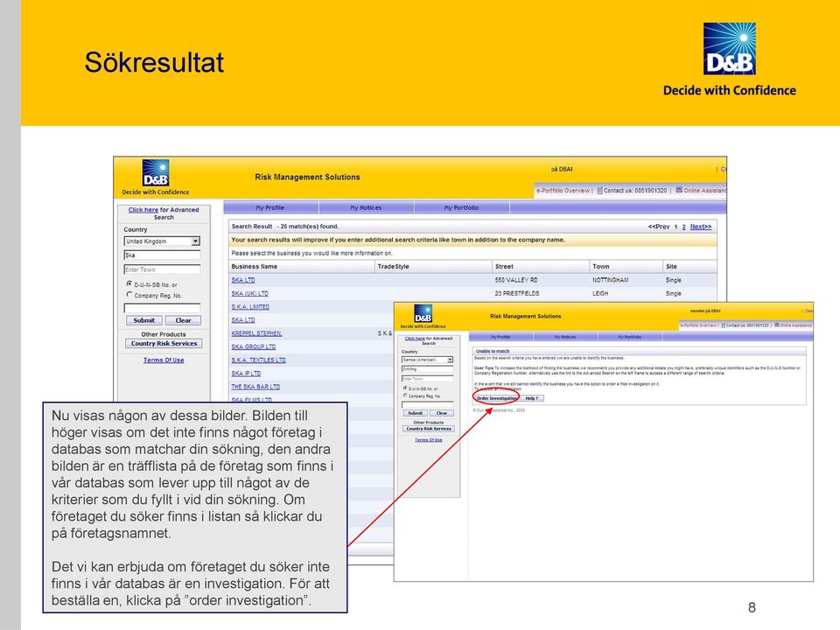Go to results page 2
The height and width of the screenshot is (630, 840).
[683, 227]
